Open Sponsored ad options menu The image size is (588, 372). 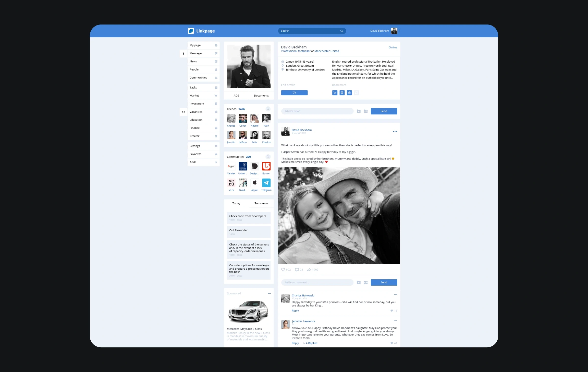point(269,293)
